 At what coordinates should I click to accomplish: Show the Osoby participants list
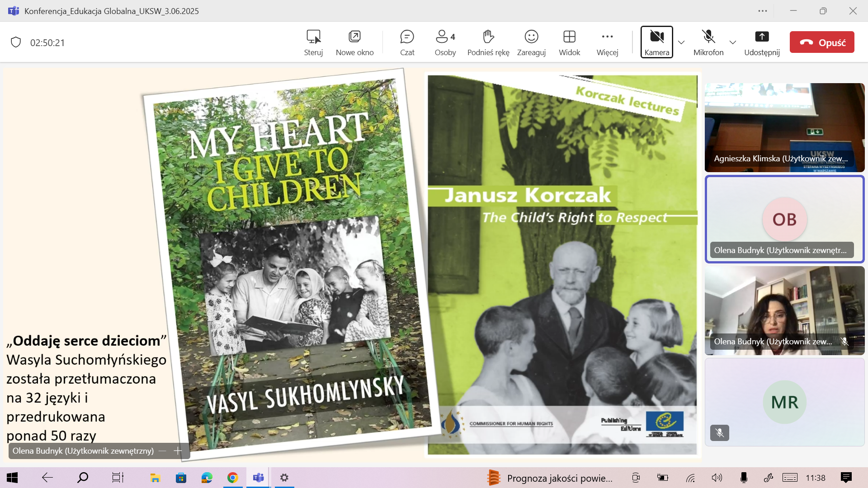[x=445, y=42]
